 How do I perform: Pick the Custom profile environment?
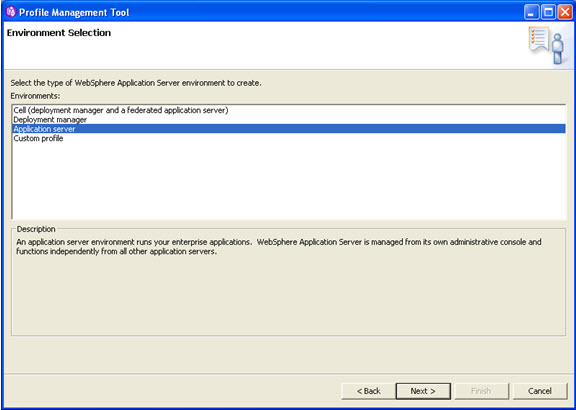289,139
